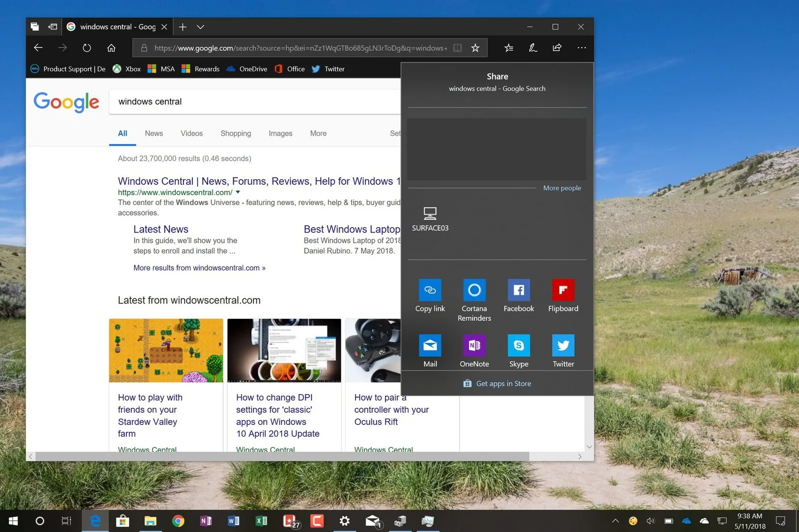Click the horizontal scrollbar thumb

pos(282,456)
